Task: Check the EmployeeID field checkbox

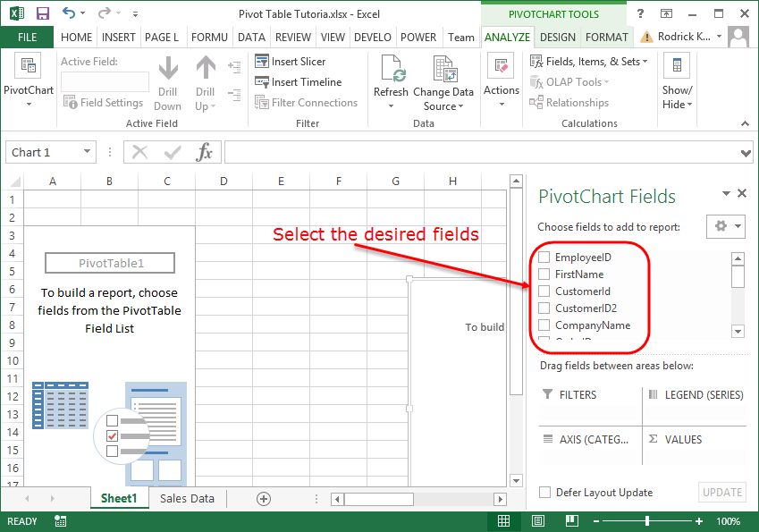Action: (544, 257)
